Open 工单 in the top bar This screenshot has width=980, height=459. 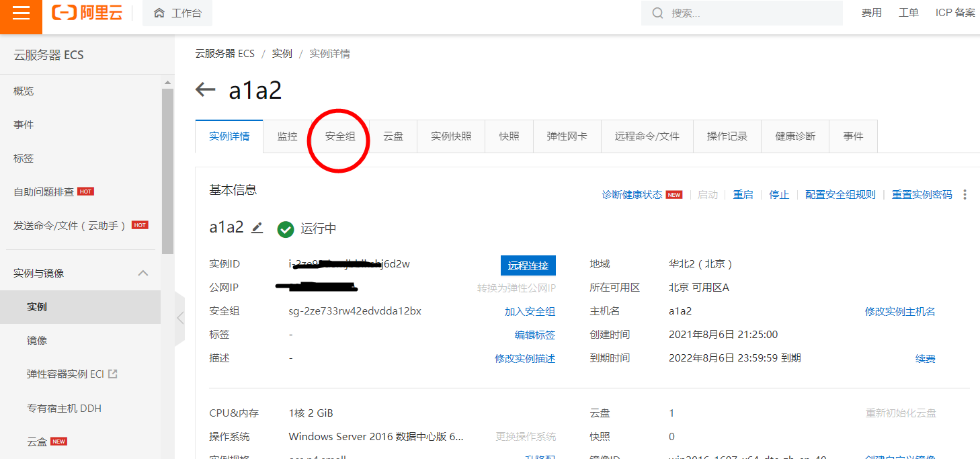[909, 13]
